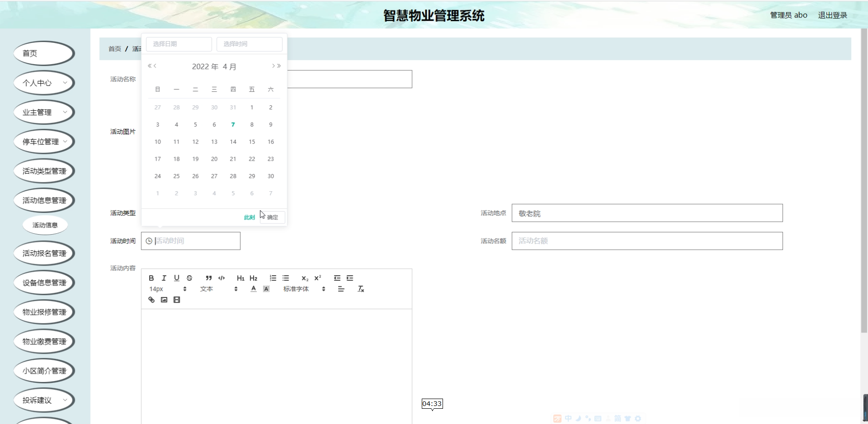Focus the 选择时间 input field

pyautogui.click(x=249, y=44)
